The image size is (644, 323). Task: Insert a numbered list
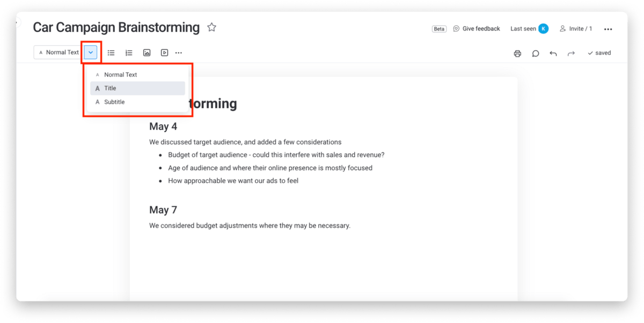point(129,53)
